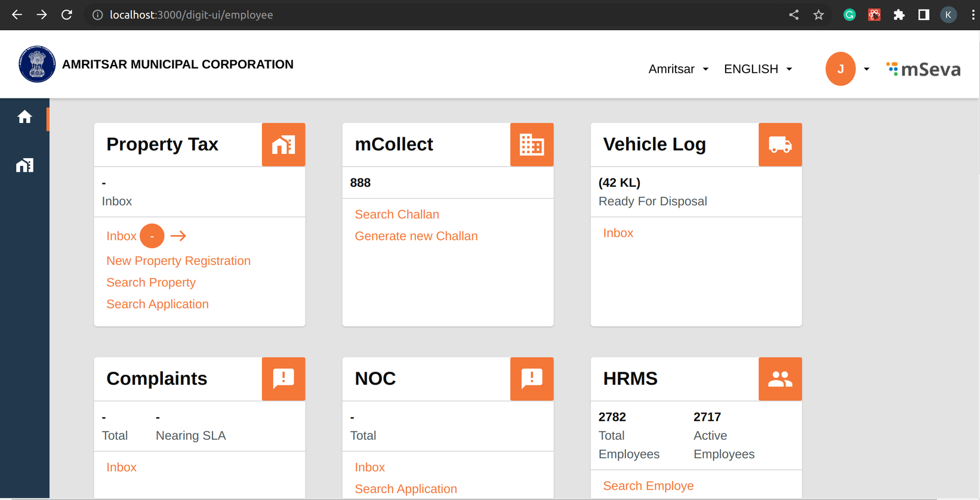The width and height of the screenshot is (980, 500).
Task: Select Generate new Challan link
Action: tap(416, 236)
